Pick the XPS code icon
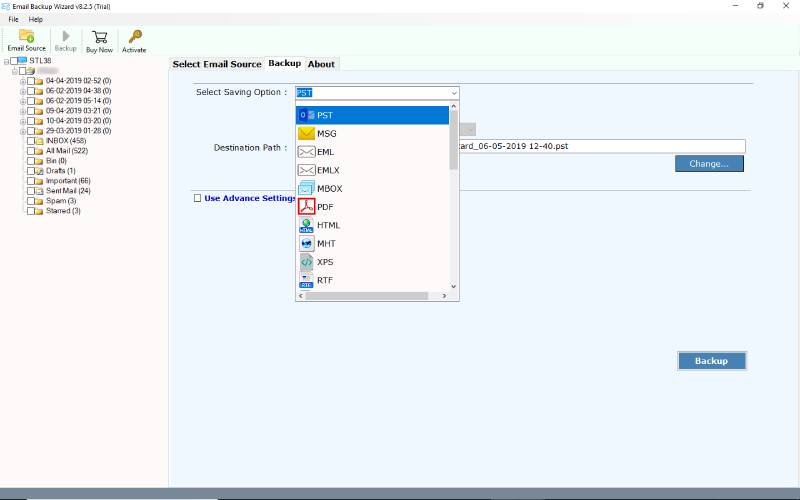Image resolution: width=800 pixels, height=500 pixels. [x=306, y=262]
